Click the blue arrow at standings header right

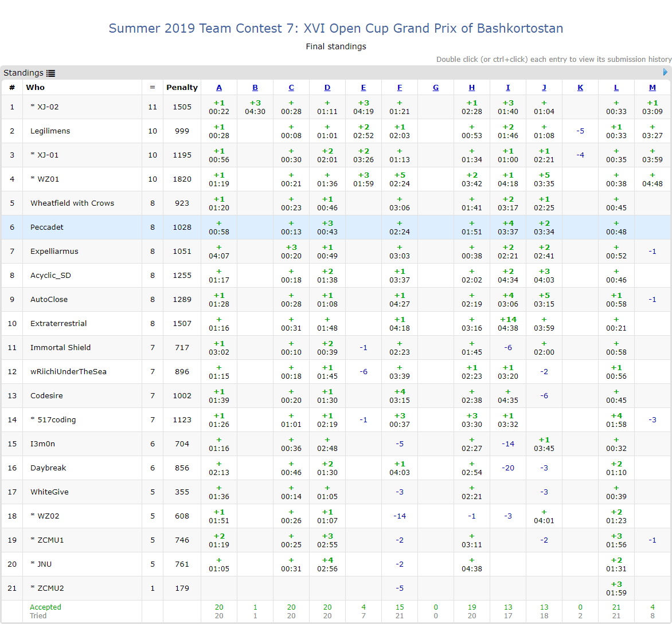[665, 72]
